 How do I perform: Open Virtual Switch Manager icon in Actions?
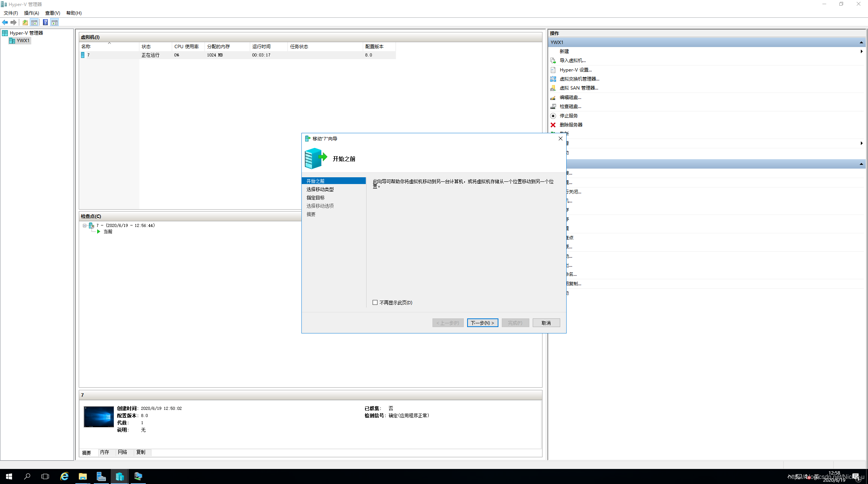[553, 79]
